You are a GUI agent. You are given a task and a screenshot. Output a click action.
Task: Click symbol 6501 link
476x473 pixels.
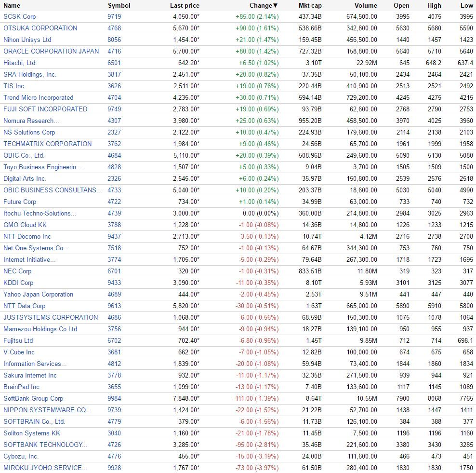pyautogui.click(x=114, y=63)
